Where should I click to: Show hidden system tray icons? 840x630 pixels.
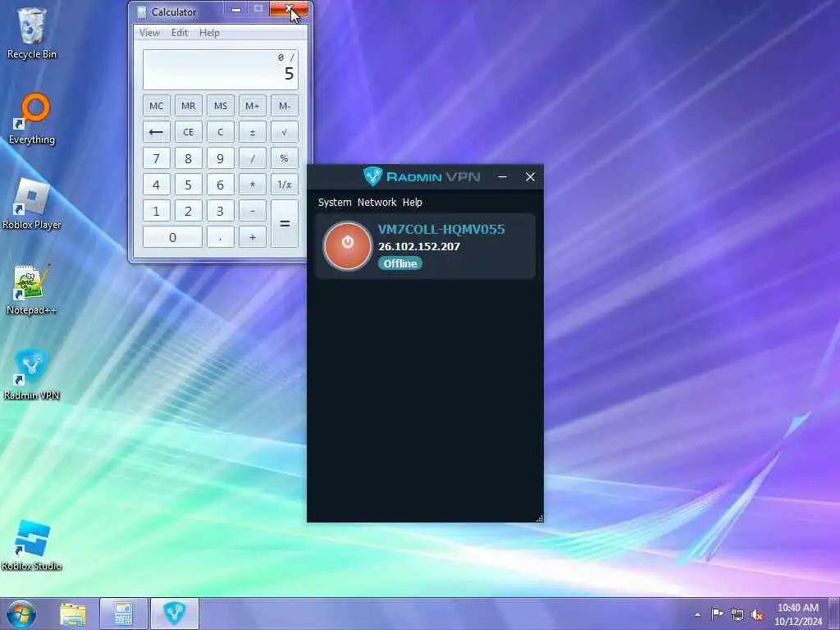pos(697,614)
